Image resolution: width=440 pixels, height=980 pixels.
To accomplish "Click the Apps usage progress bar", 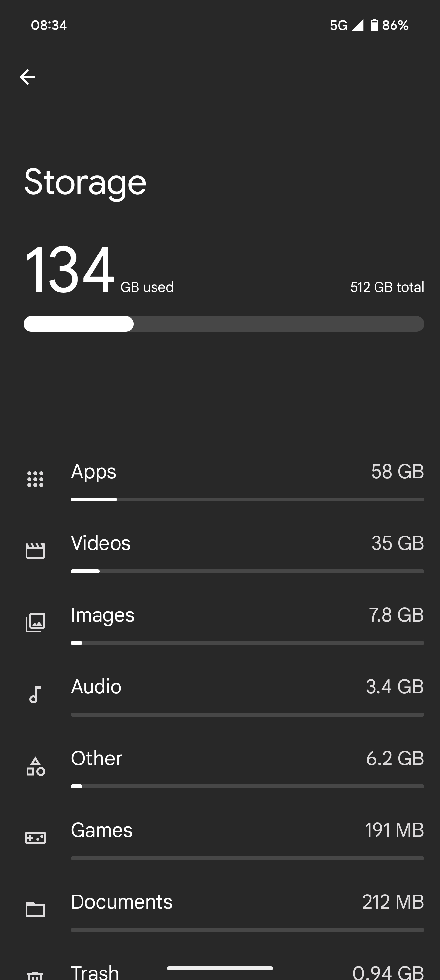I will (x=247, y=499).
